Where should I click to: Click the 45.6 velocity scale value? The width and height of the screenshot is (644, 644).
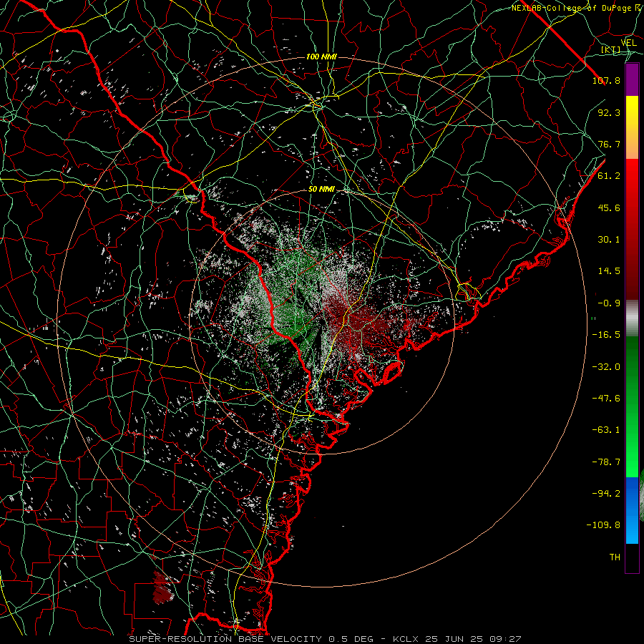point(609,208)
